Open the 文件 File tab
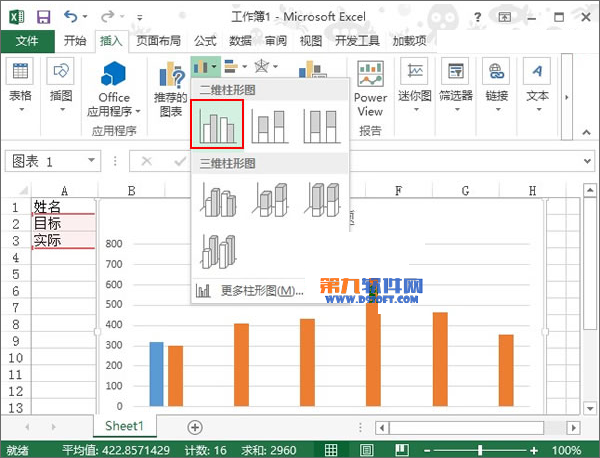The image size is (600, 458). [27, 41]
